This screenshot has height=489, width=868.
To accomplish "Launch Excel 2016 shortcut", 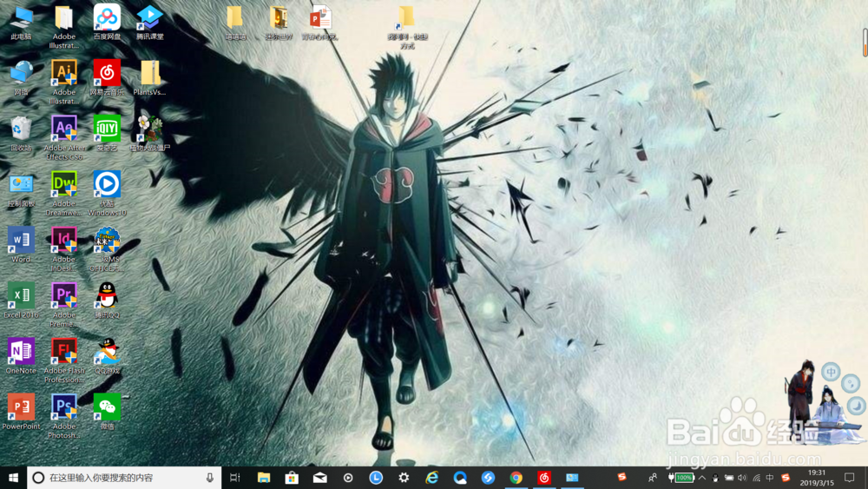I will pos(21,301).
